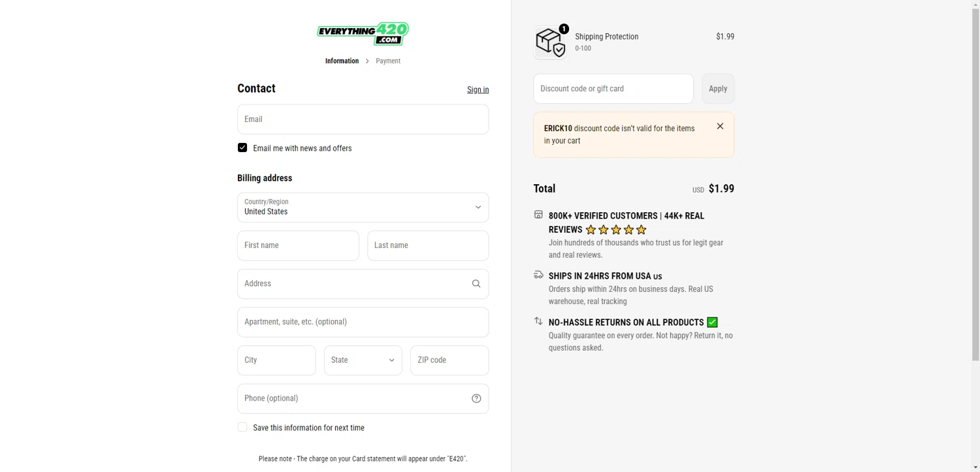Uncheck Email me with news and offers
Image resolution: width=980 pixels, height=472 pixels.
click(x=242, y=148)
